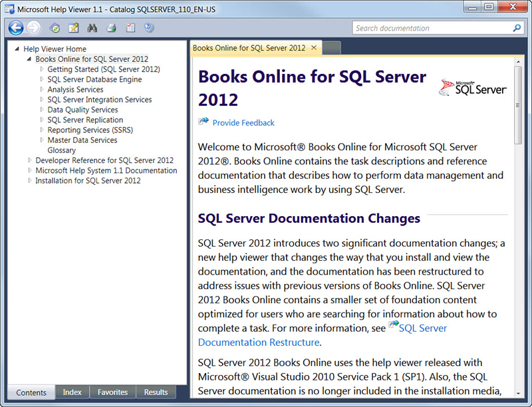
Task: Open the Manage Content gear icon
Action: [x=150, y=28]
